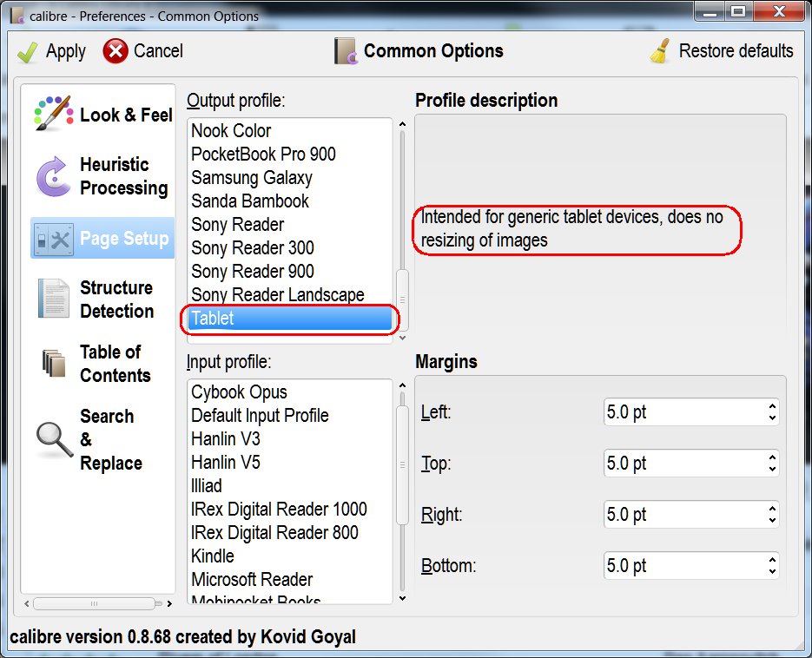This screenshot has width=812, height=658.
Task: Select Microsoft Reader input profile
Action: 290,579
